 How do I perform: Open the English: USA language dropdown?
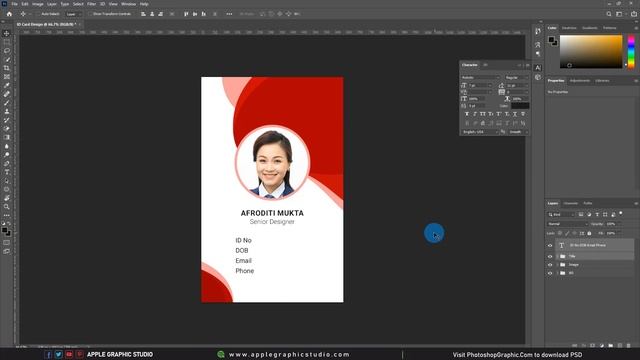[x=480, y=132]
